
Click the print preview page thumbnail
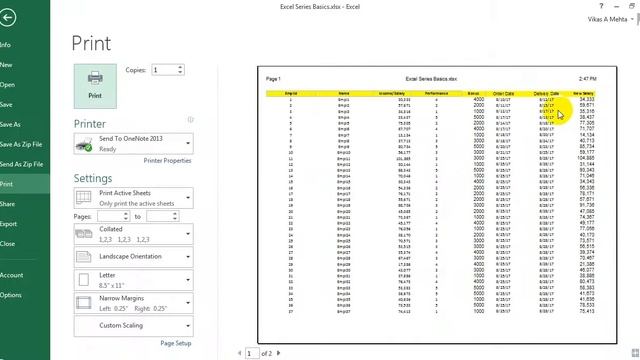(437, 205)
